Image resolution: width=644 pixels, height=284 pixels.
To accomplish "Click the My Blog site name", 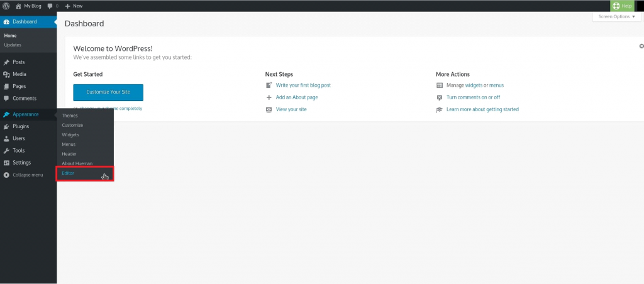I will pos(33,6).
